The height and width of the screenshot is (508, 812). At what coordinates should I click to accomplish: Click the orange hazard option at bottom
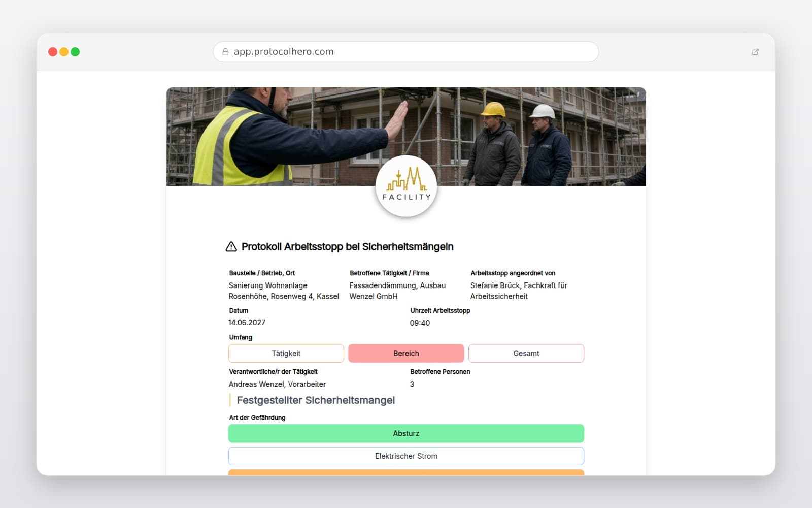pos(406,472)
